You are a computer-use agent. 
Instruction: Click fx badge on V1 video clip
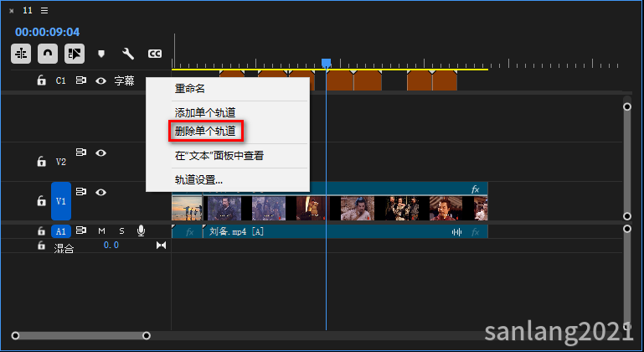tap(475, 189)
